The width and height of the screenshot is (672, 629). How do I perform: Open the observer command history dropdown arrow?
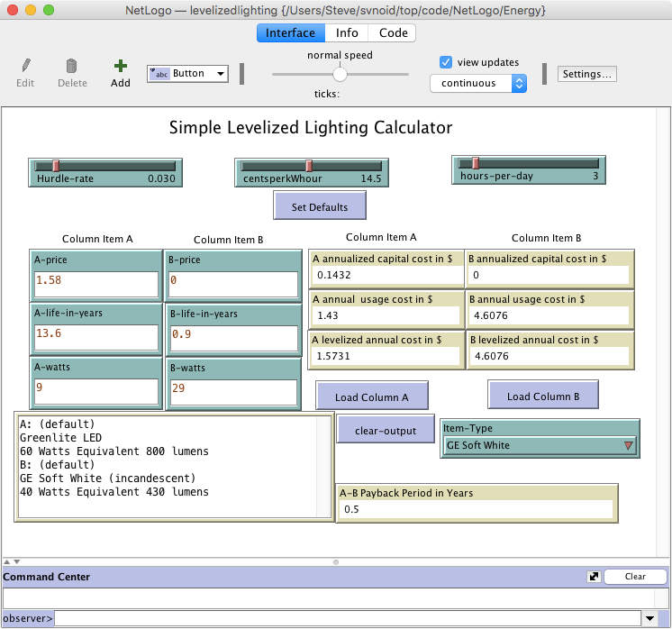[649, 618]
